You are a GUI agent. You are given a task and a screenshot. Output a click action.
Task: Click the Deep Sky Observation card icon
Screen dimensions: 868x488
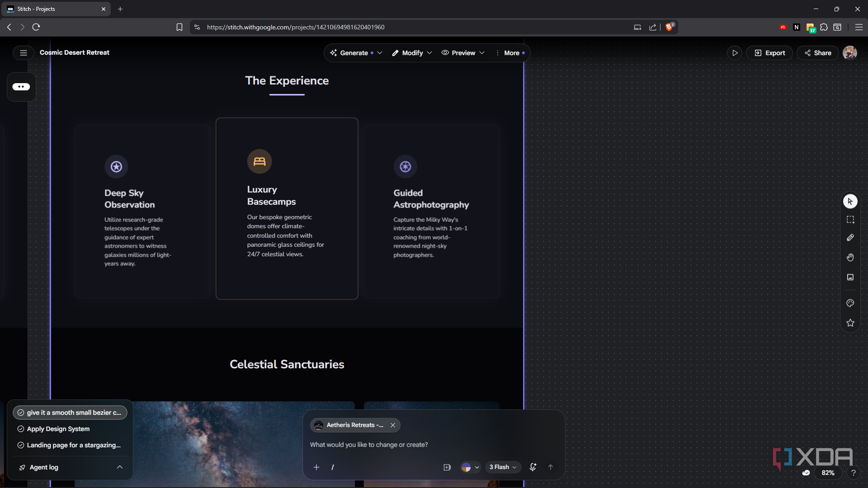[116, 167]
